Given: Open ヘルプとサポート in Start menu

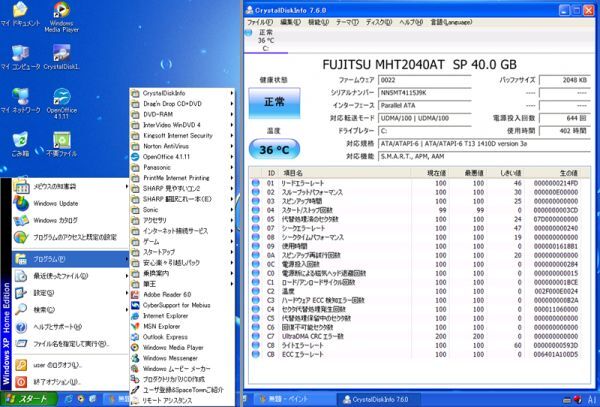Looking at the screenshot, I should pos(71,327).
